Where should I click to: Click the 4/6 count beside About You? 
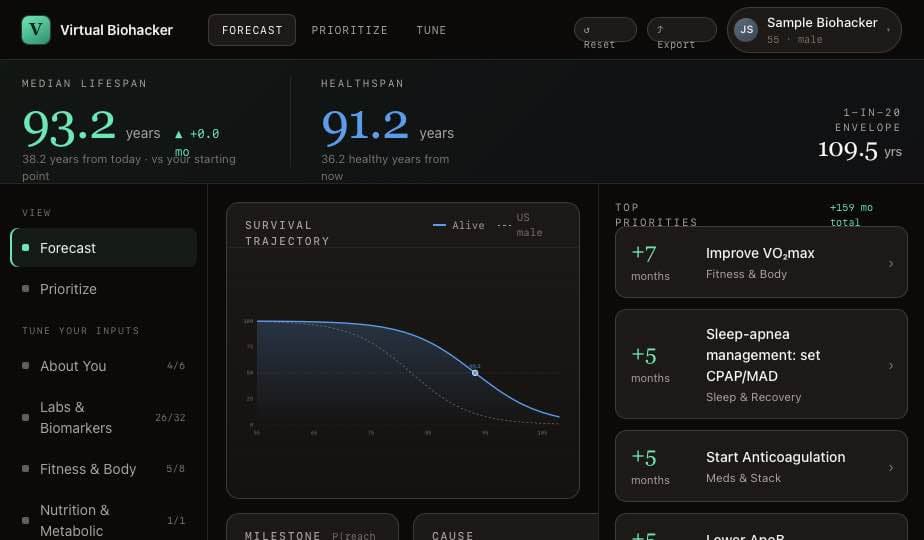point(176,366)
